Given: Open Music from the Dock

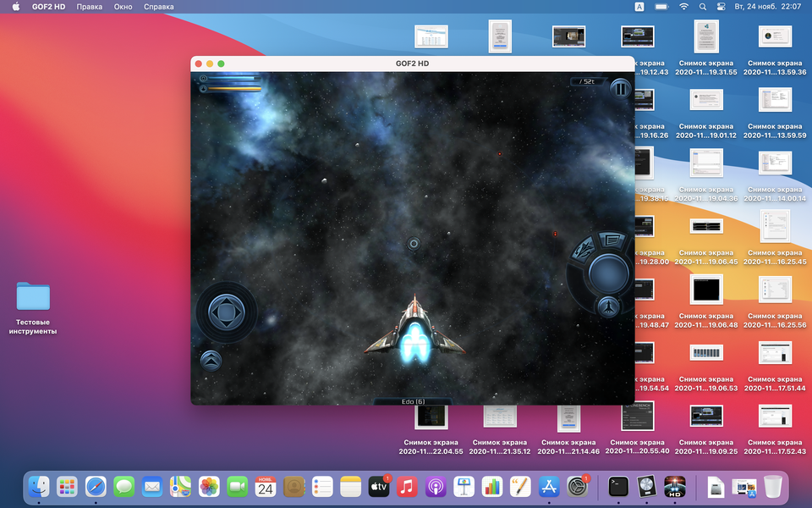Looking at the screenshot, I should click(x=407, y=487).
